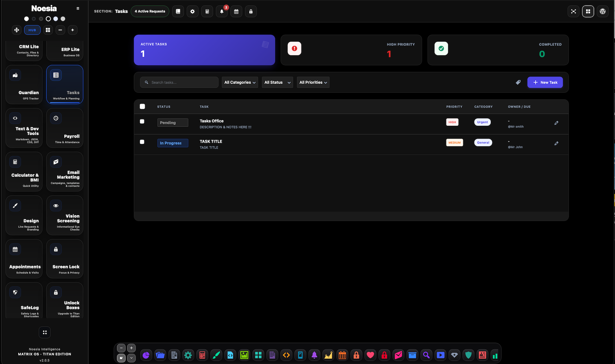The image size is (615, 364).
Task: Open the pink heart icon in the dock
Action: click(x=370, y=355)
